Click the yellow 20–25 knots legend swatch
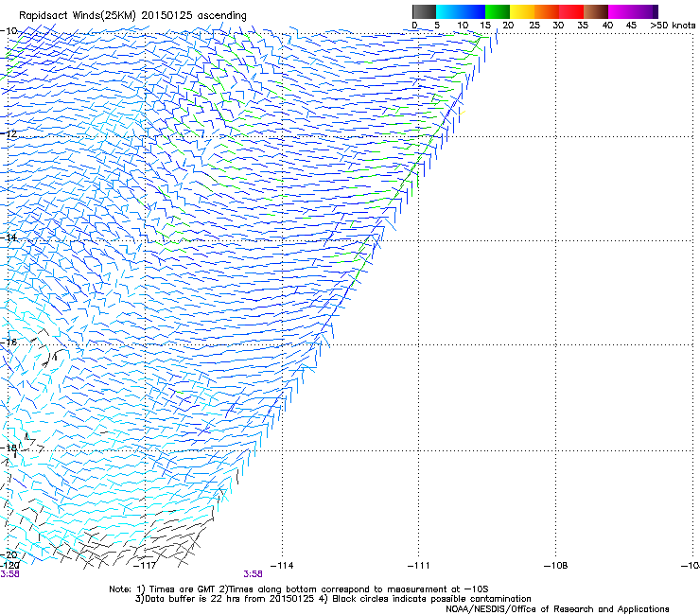 [522, 11]
